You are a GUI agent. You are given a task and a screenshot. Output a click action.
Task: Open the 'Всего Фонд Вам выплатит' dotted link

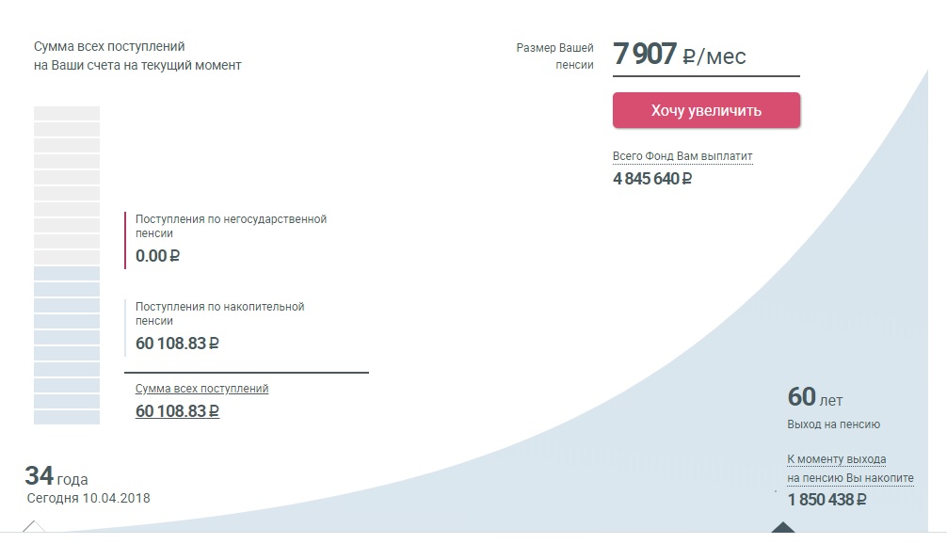[682, 156]
